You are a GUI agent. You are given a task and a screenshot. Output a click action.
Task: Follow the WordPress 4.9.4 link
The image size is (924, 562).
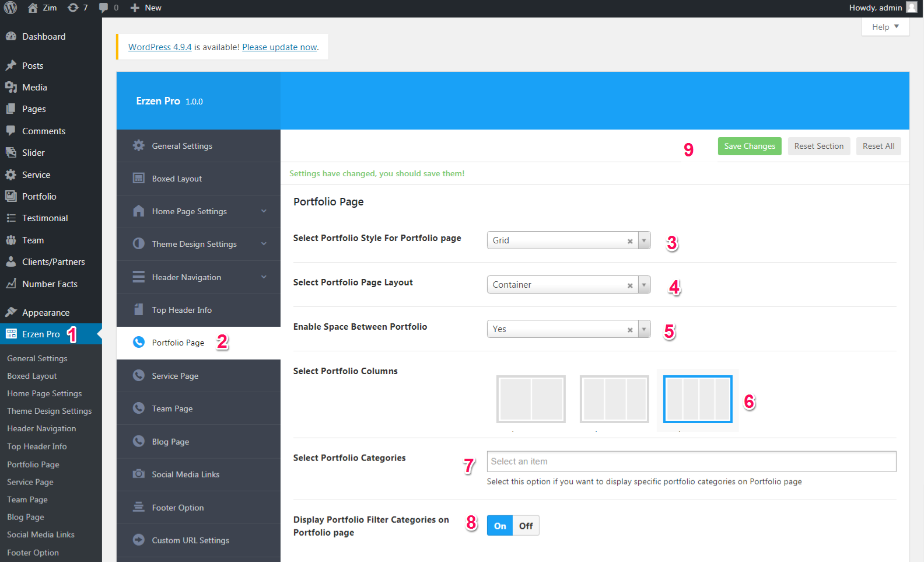pos(160,47)
